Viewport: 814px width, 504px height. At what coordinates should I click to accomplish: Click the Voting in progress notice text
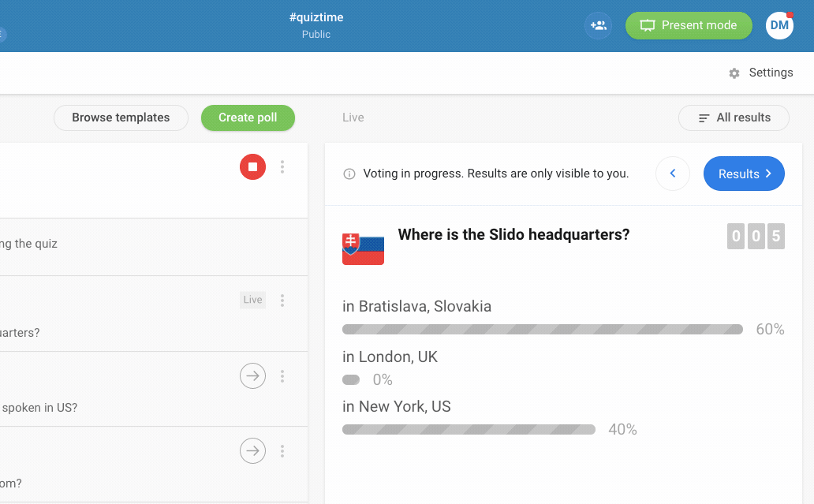tap(496, 174)
